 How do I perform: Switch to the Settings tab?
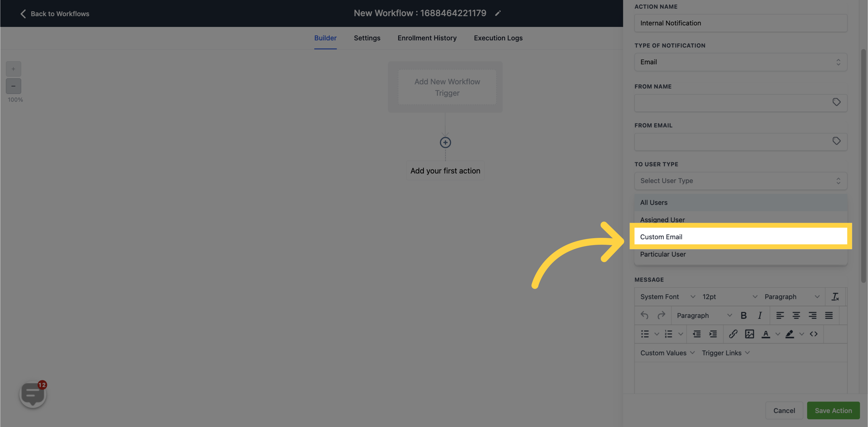click(x=367, y=38)
